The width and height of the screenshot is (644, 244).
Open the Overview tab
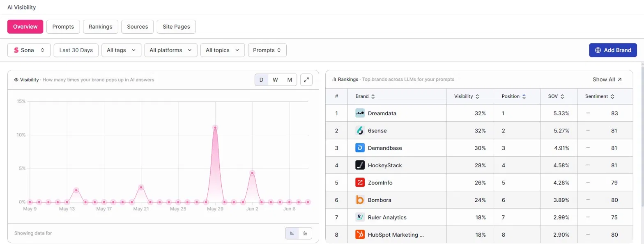[25, 27]
